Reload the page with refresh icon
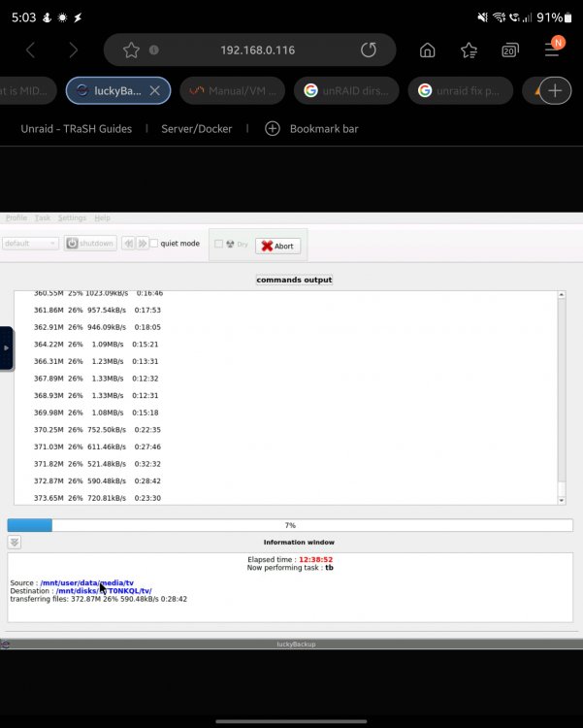Image resolution: width=583 pixels, height=728 pixels. click(x=369, y=50)
